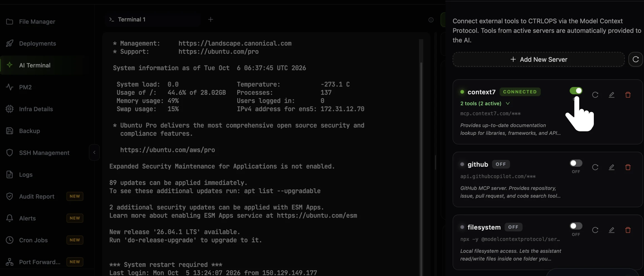Click the OFF badge next to github

501,164
